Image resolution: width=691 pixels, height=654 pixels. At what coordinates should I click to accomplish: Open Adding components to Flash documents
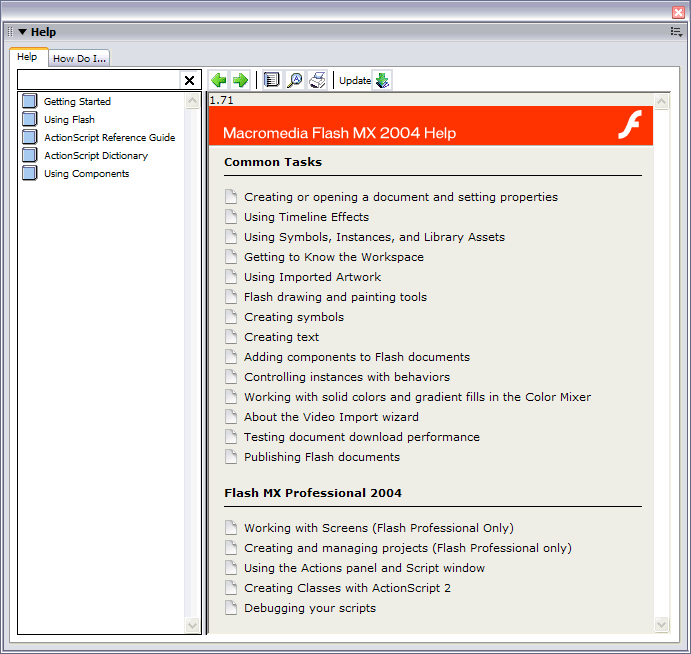click(x=357, y=357)
